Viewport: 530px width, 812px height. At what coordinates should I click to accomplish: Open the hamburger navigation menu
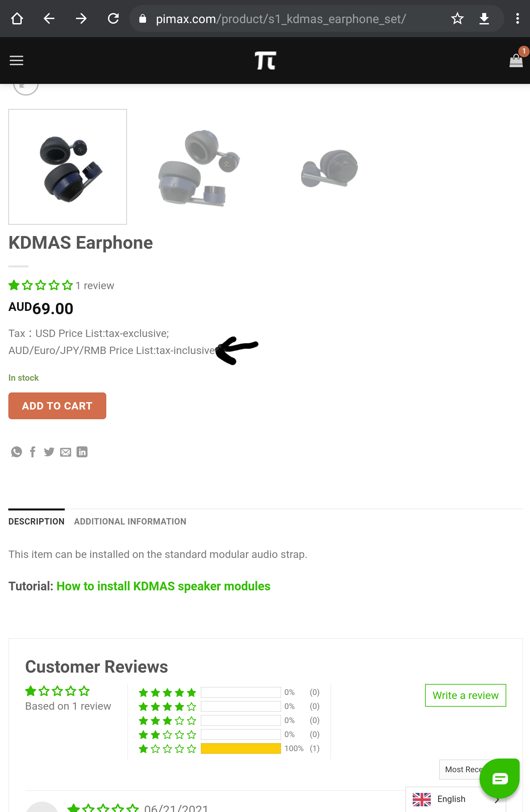tap(16, 61)
